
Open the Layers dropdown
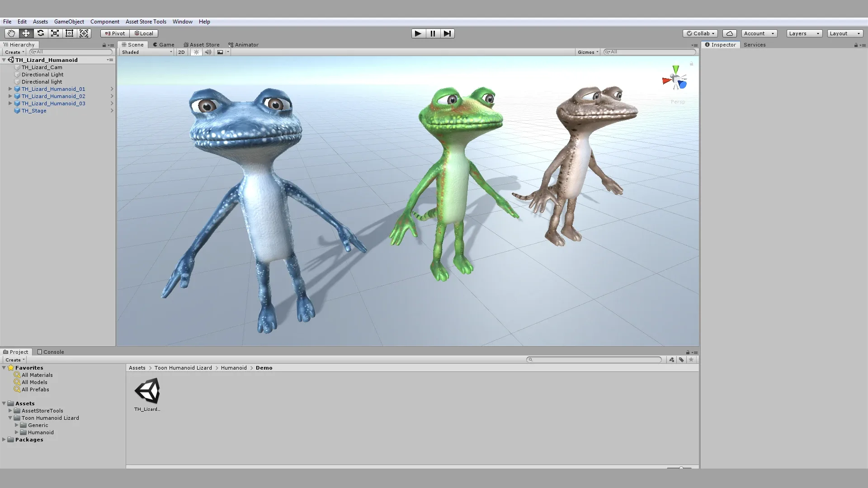click(804, 33)
